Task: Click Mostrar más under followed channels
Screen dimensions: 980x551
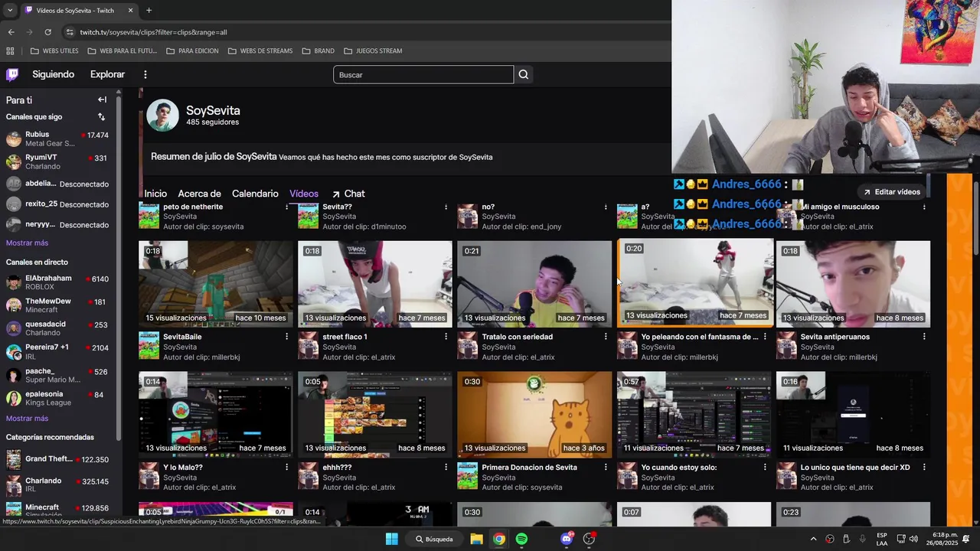Action: [x=27, y=243]
